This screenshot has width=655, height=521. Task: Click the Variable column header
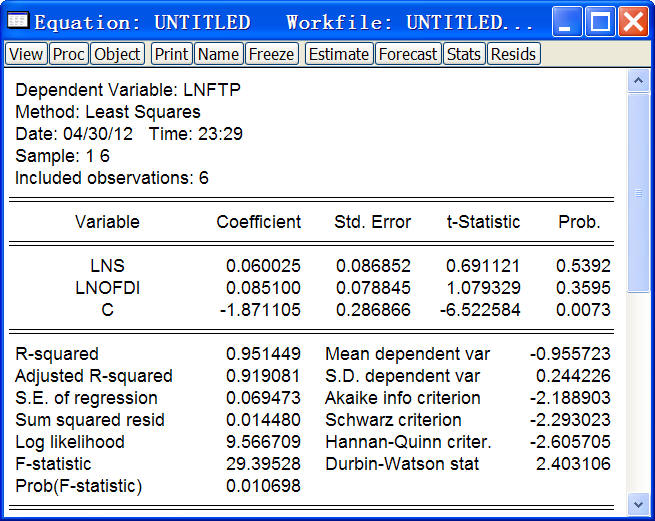pyautogui.click(x=107, y=222)
